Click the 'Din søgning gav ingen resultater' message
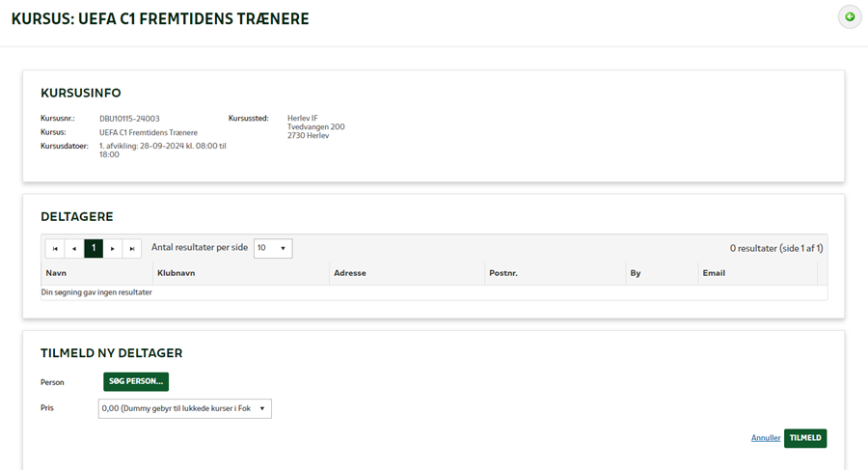The image size is (868, 470). [96, 292]
